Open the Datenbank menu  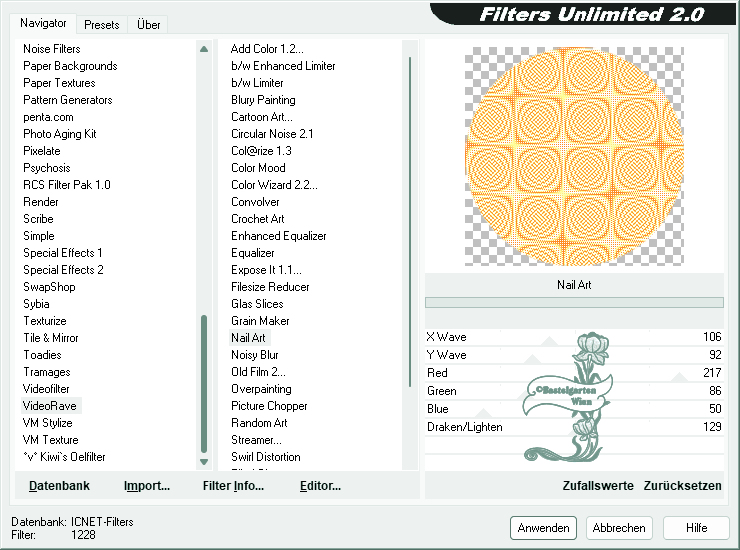[59, 486]
